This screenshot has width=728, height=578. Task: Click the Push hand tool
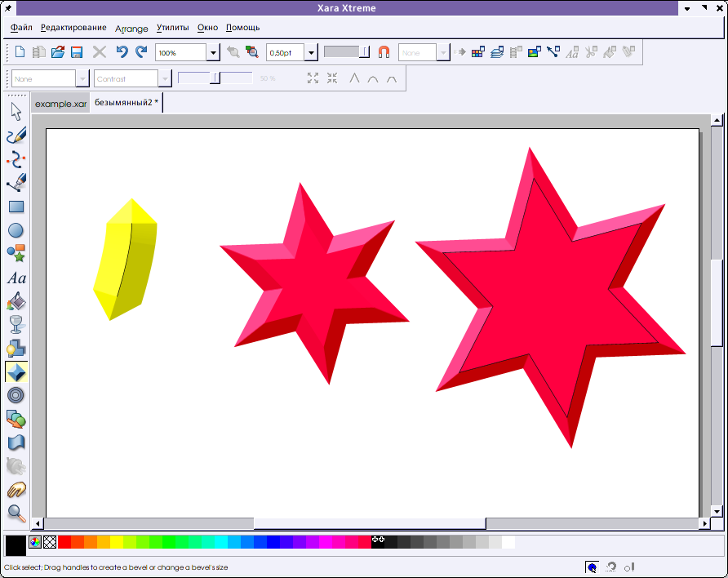[16, 490]
